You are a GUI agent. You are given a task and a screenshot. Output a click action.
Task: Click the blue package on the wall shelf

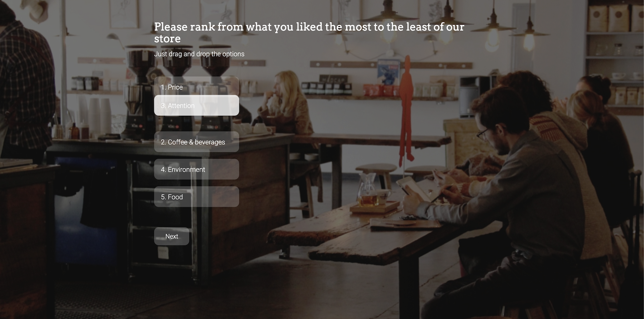(x=389, y=71)
